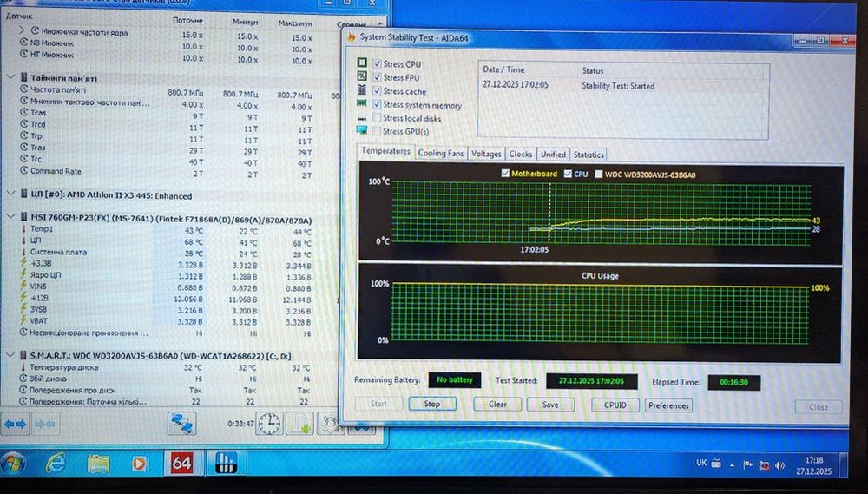Image resolution: width=868 pixels, height=494 pixels.
Task: Click the Поточне column header
Action: click(187, 20)
